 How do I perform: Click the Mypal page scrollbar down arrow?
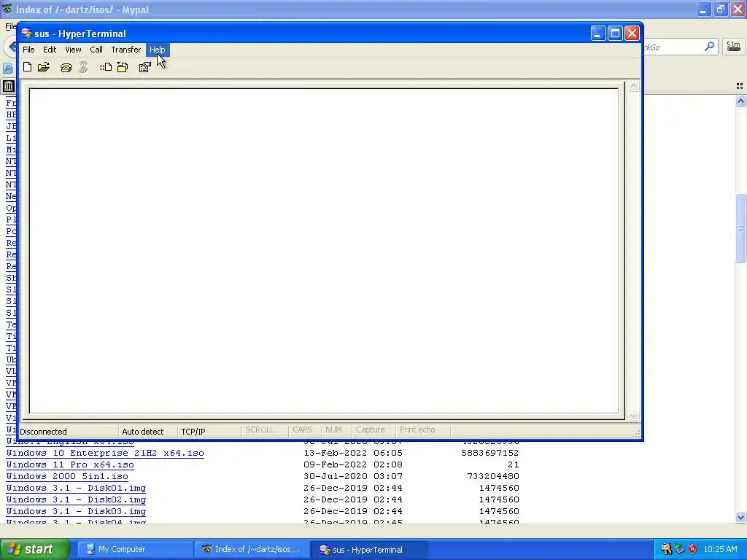740,517
